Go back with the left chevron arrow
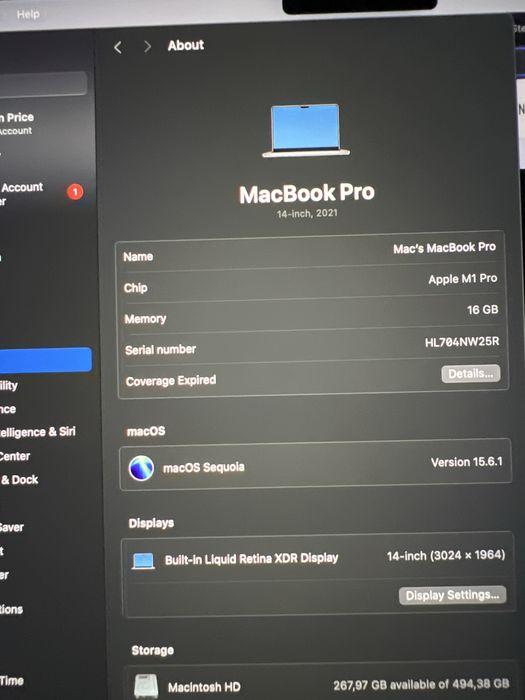 (118, 47)
